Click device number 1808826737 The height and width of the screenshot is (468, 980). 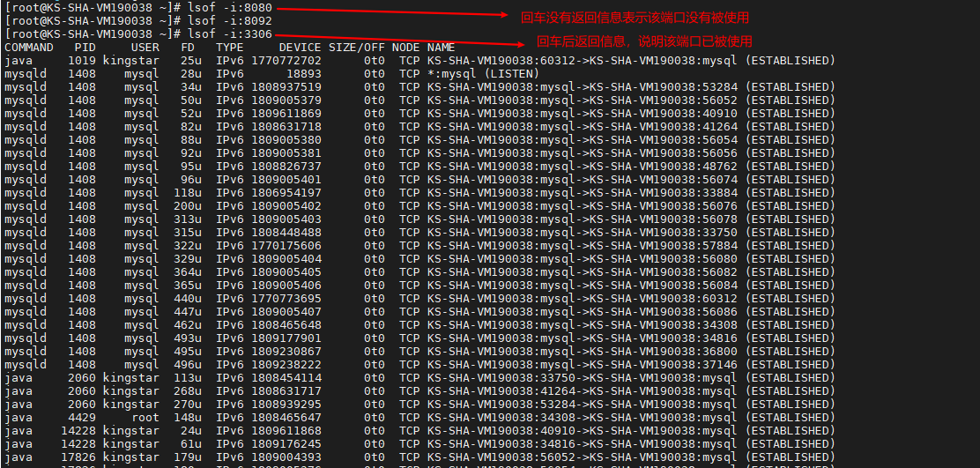286,167
